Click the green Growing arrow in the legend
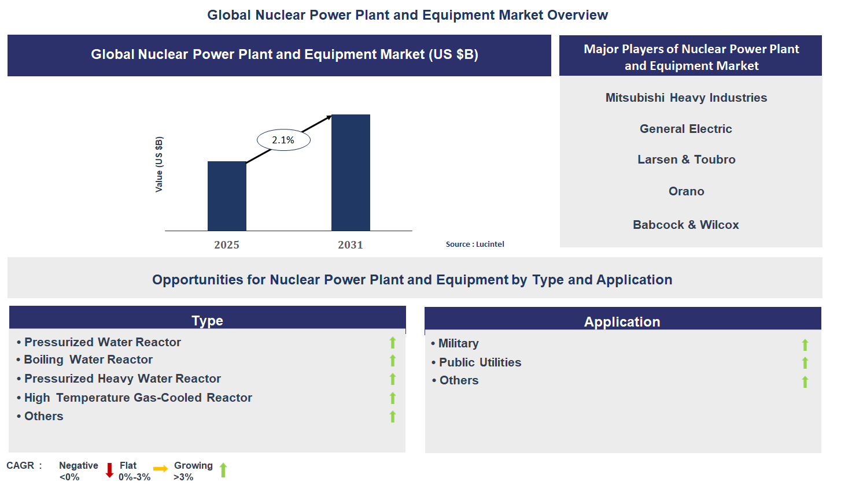Image resolution: width=852 pixels, height=504 pixels. coord(224,470)
